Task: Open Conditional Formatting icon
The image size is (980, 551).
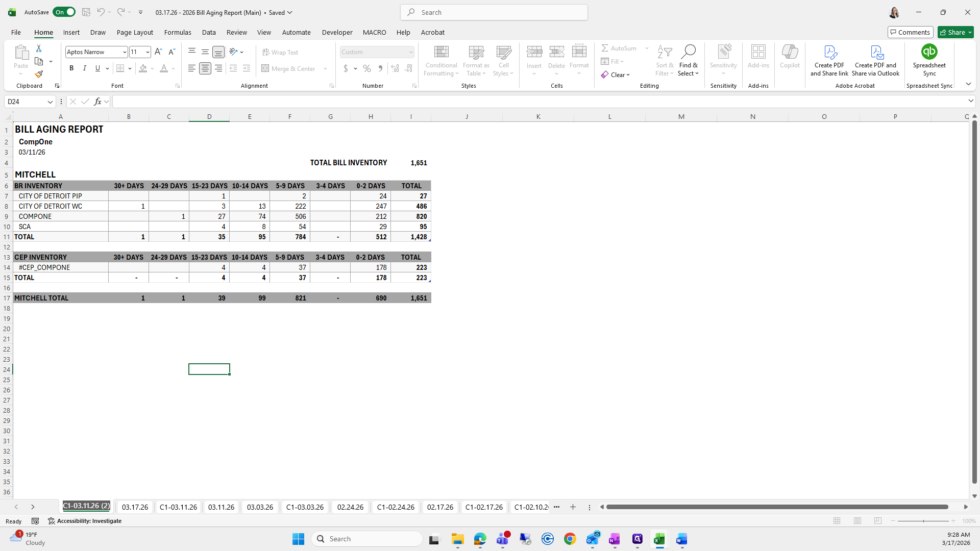Action: pyautogui.click(x=441, y=52)
